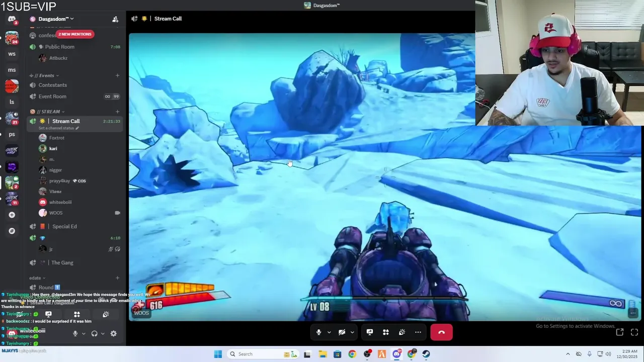Viewport: 644px width, 362px height.
Task: Select user jr in diamond channel
Action: click(50, 249)
